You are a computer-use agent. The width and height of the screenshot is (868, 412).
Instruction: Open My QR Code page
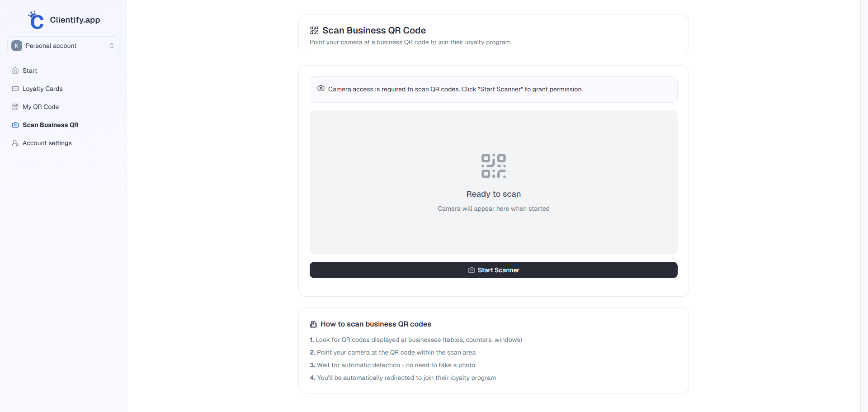pyautogui.click(x=41, y=107)
